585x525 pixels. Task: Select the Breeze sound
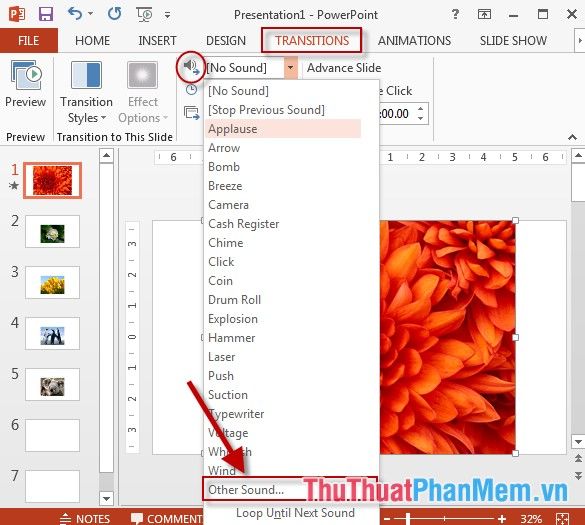(283, 186)
